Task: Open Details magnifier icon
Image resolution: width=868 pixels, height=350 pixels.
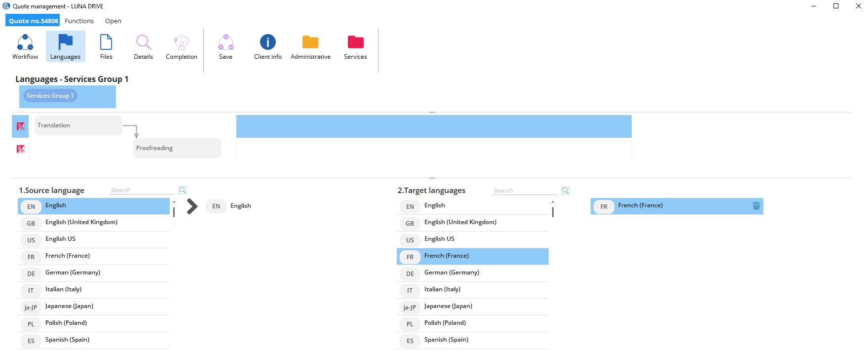Action: point(143,43)
